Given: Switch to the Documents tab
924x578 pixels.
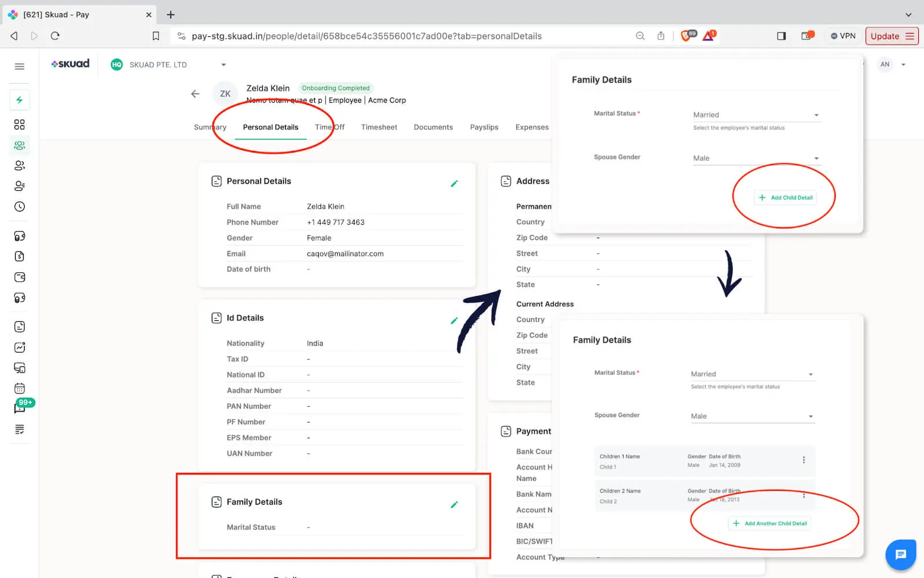Looking at the screenshot, I should point(433,127).
